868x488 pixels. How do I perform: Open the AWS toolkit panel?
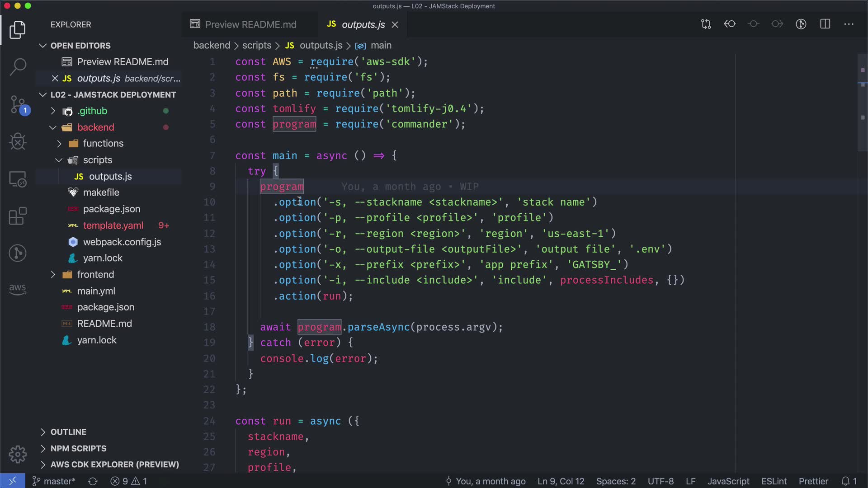tap(18, 289)
